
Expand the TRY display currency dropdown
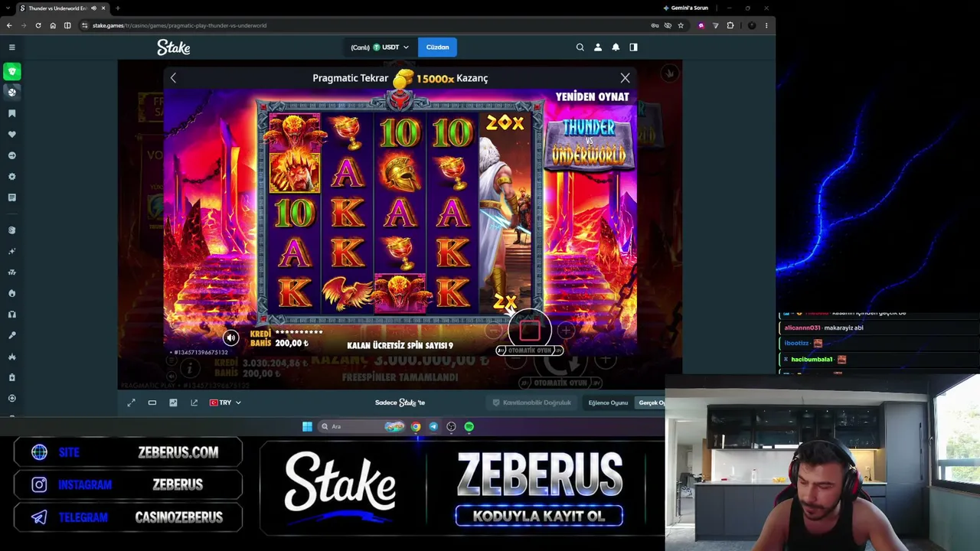point(225,403)
